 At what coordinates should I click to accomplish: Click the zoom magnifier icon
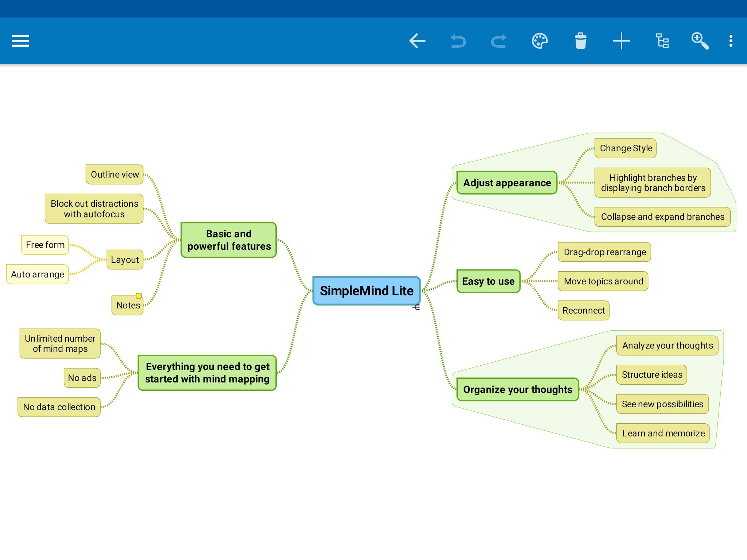coord(700,41)
